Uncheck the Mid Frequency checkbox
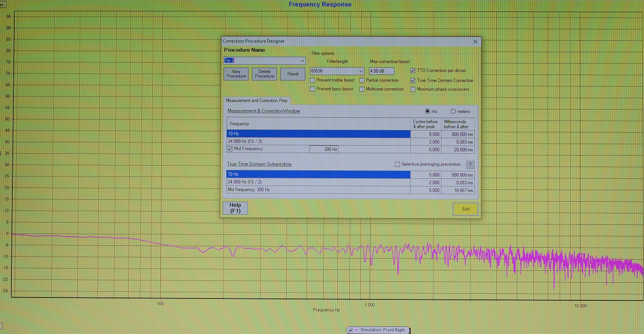644x334 pixels. (230, 149)
